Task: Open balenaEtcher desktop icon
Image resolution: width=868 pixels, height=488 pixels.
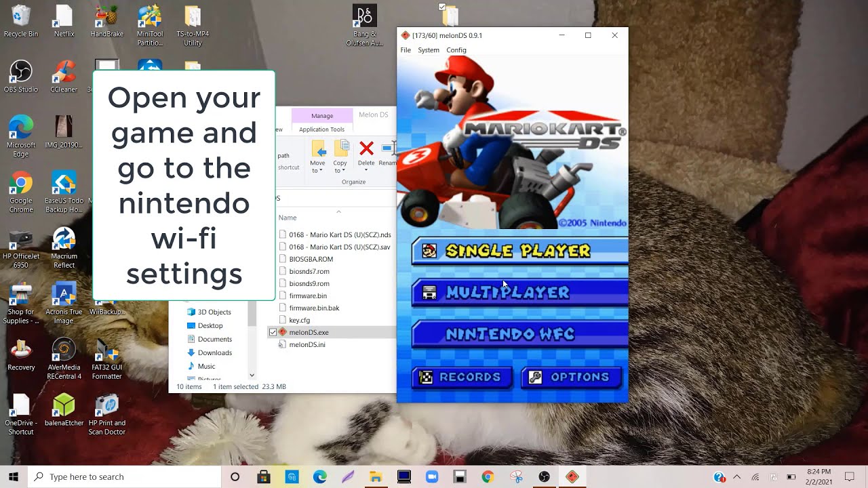Action: tap(64, 410)
